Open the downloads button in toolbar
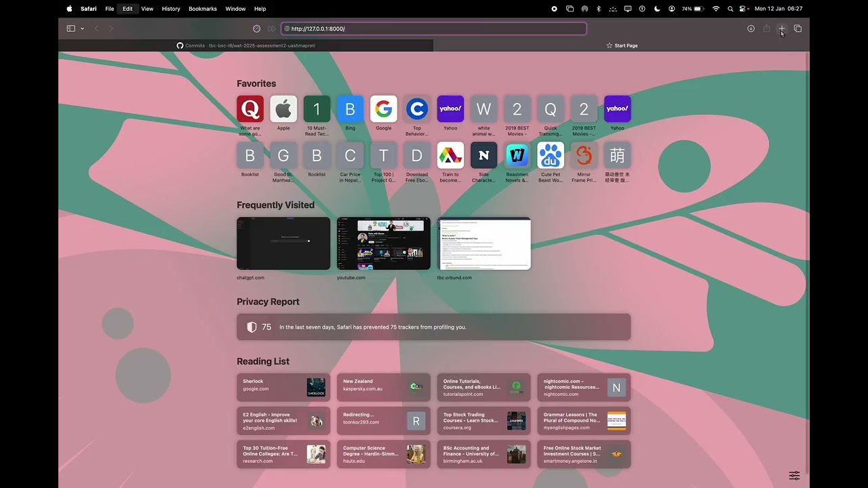Screen dimensions: 868x488 click(751, 28)
